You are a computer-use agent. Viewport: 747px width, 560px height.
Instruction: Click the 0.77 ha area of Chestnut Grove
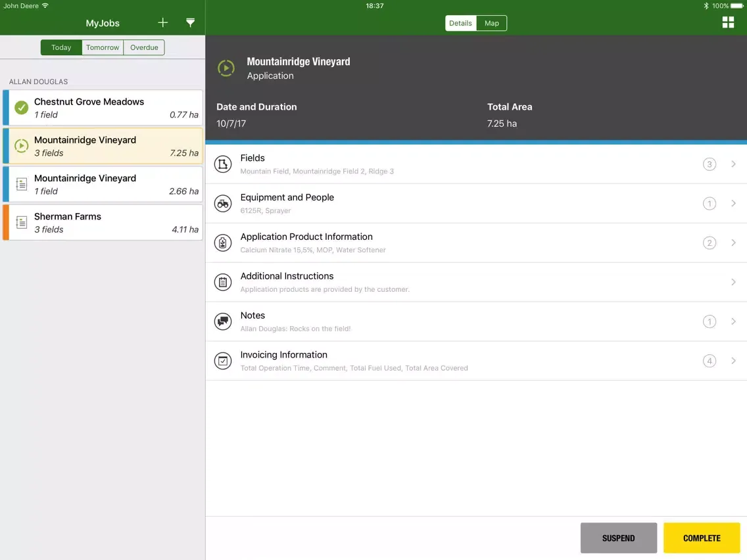184,115
